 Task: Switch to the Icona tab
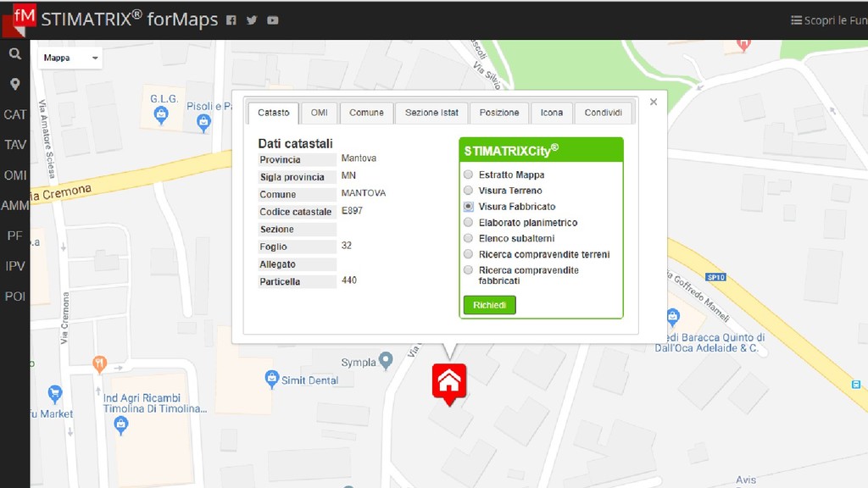[x=552, y=113]
